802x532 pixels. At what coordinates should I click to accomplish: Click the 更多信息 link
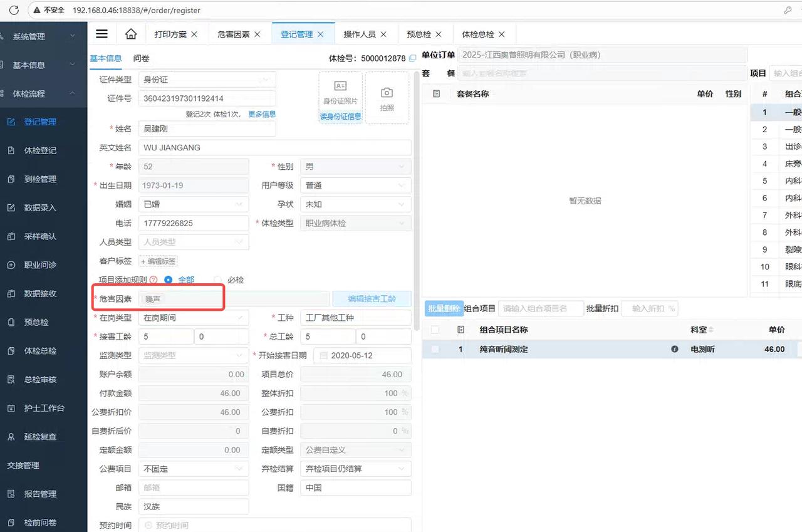[x=261, y=114]
